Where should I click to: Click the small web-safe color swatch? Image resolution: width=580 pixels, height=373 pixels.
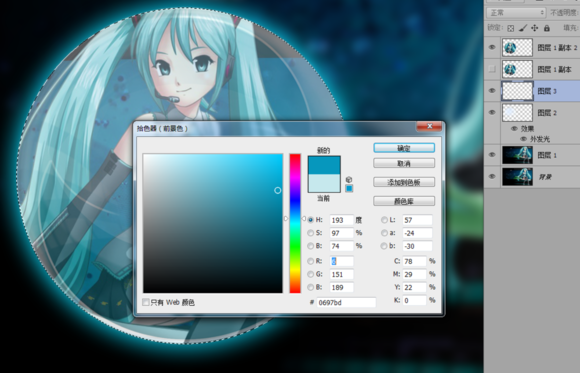click(349, 188)
